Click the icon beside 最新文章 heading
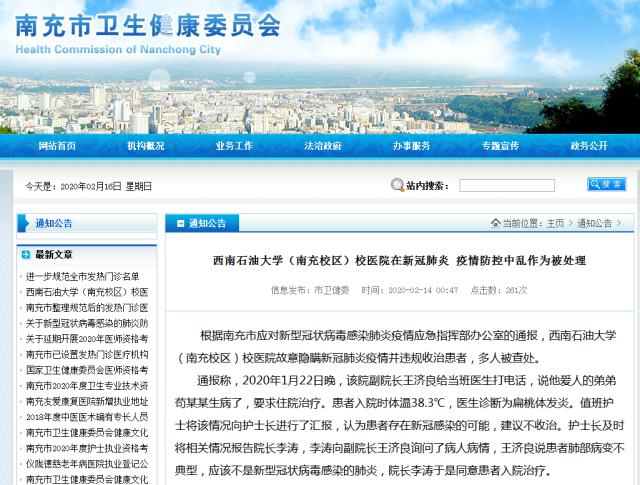The height and width of the screenshot is (485, 640). coord(24,254)
